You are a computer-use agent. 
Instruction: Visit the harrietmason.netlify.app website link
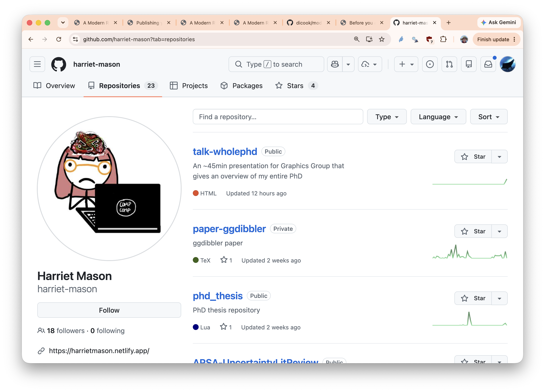click(99, 351)
